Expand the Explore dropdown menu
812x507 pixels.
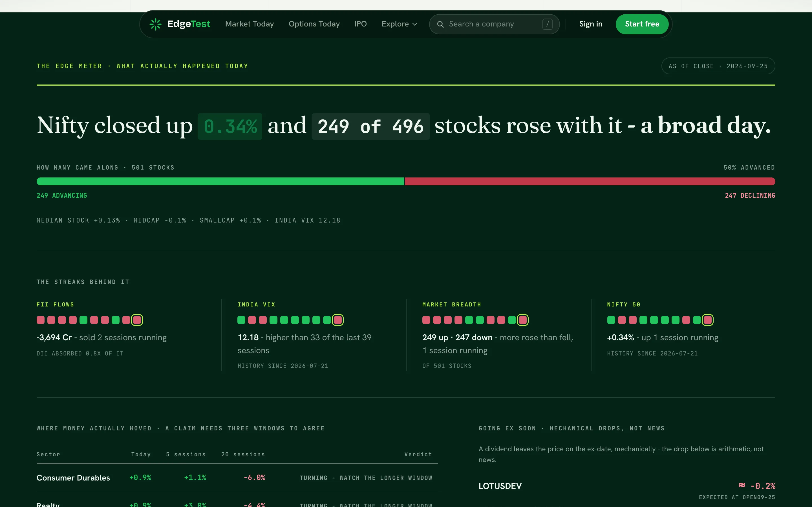tap(399, 24)
